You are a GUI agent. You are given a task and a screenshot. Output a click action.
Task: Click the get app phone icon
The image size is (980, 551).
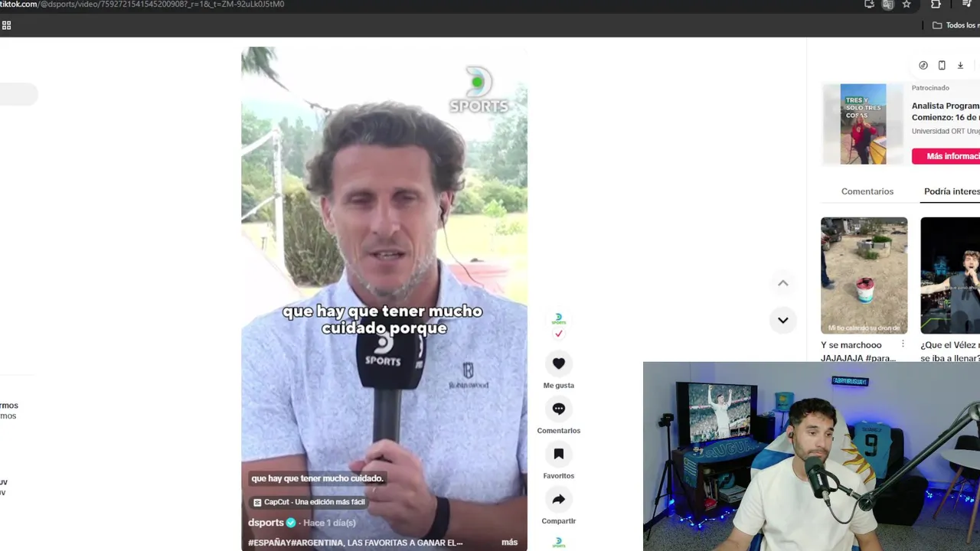click(x=942, y=66)
